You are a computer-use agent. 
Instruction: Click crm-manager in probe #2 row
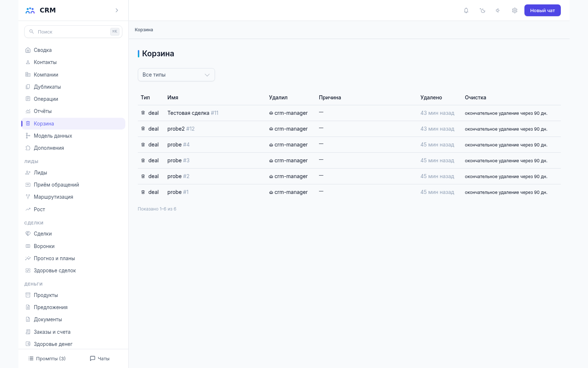click(288, 176)
